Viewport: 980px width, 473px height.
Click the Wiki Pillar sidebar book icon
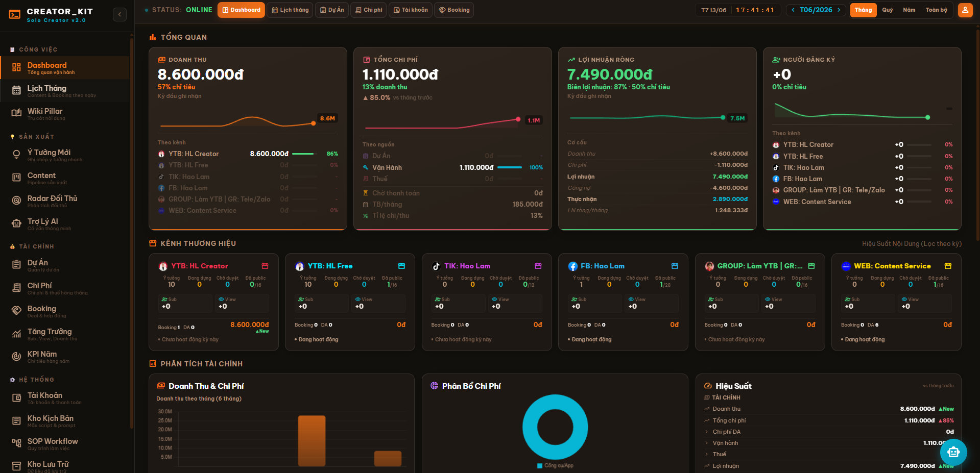point(16,113)
